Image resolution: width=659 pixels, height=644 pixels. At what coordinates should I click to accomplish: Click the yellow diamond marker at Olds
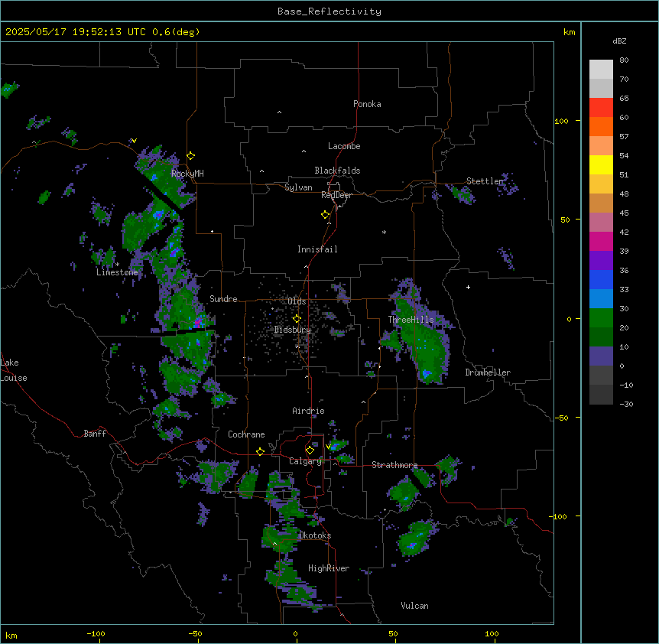[297, 318]
